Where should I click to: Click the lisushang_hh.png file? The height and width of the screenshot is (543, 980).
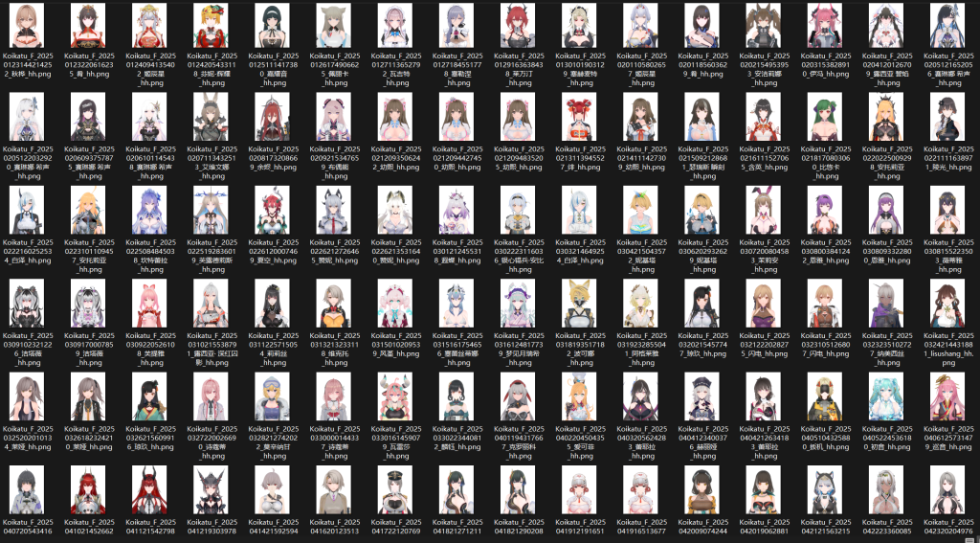tap(947, 345)
